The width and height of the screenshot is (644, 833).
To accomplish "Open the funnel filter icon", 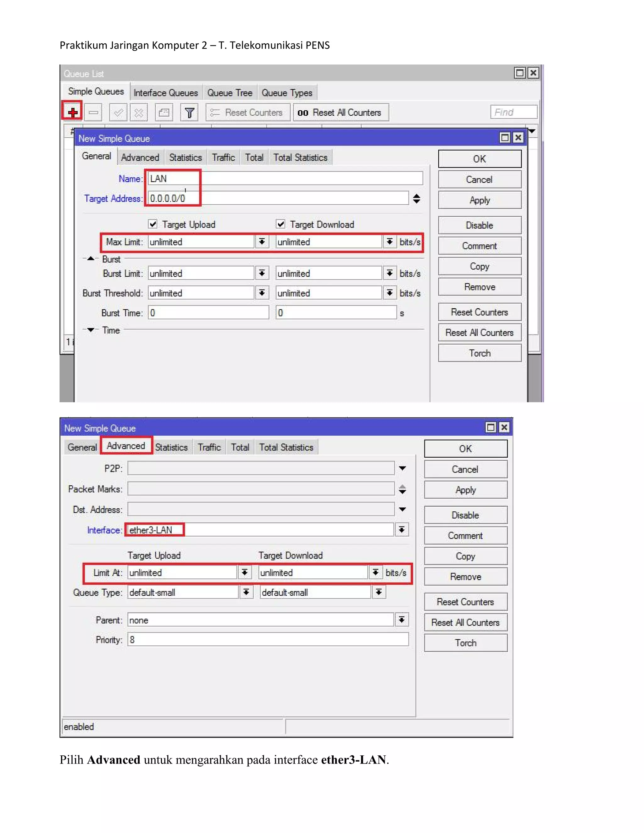I will [189, 113].
